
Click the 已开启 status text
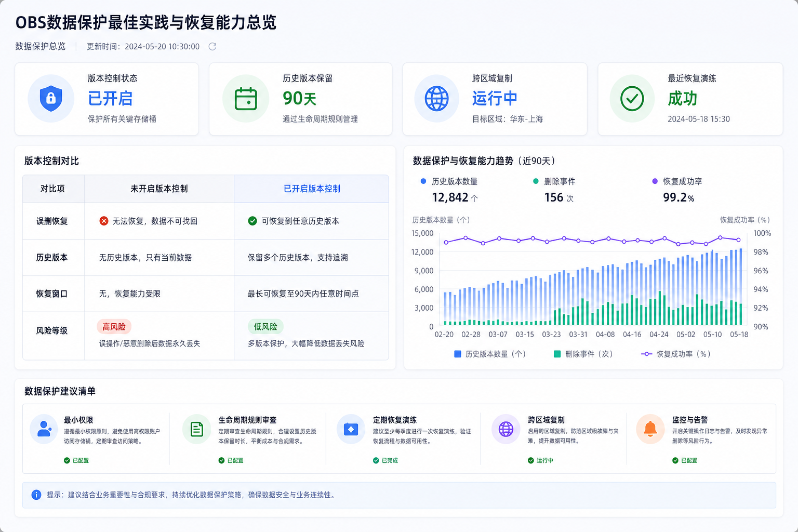(110, 98)
